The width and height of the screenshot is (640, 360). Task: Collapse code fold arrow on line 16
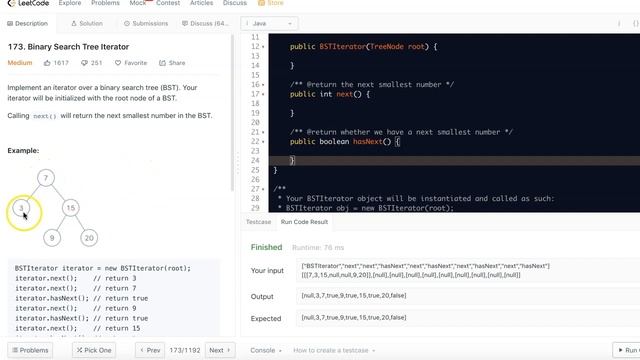tap(263, 85)
